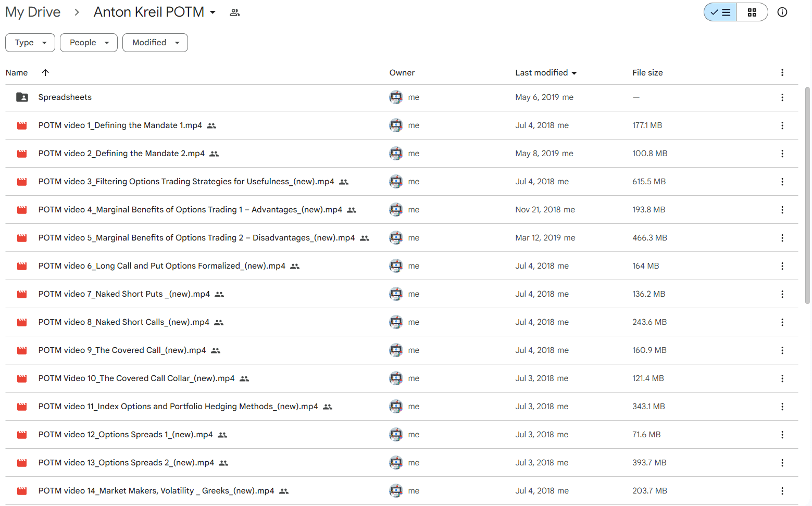Open more actions for POTM Video 10 row

782,378
